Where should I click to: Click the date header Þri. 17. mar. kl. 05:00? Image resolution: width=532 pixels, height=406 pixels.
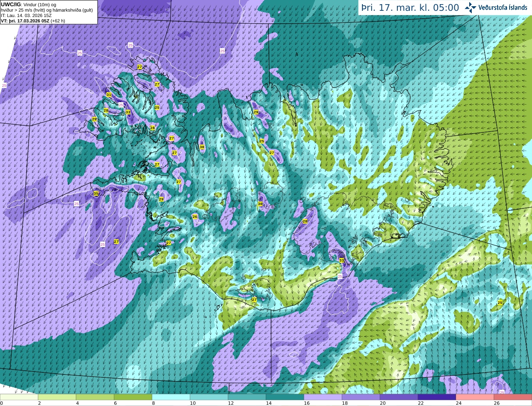click(410, 7)
